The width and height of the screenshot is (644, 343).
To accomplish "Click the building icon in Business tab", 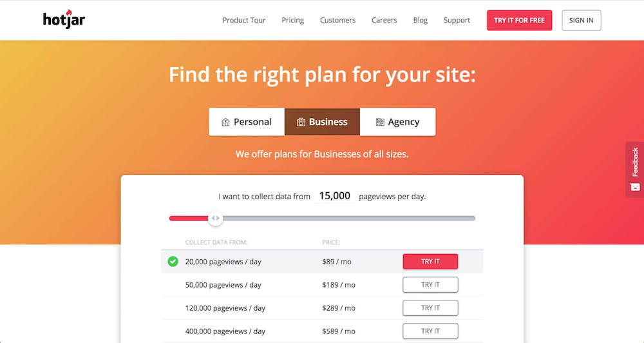I will 301,122.
